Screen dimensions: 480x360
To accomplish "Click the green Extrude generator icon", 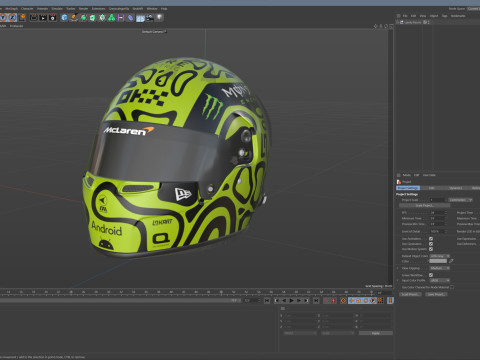I will [x=92, y=17].
